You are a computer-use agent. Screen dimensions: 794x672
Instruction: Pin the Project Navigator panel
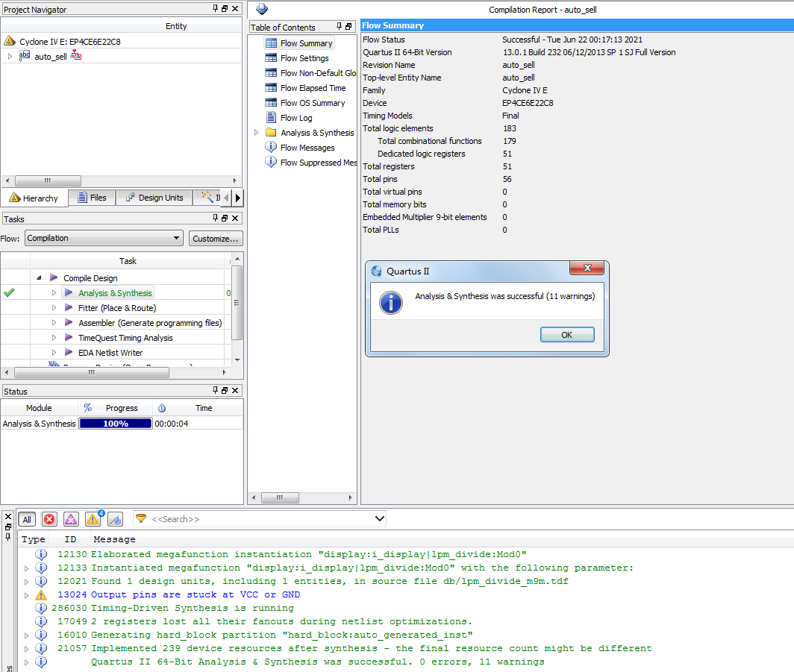(x=216, y=9)
